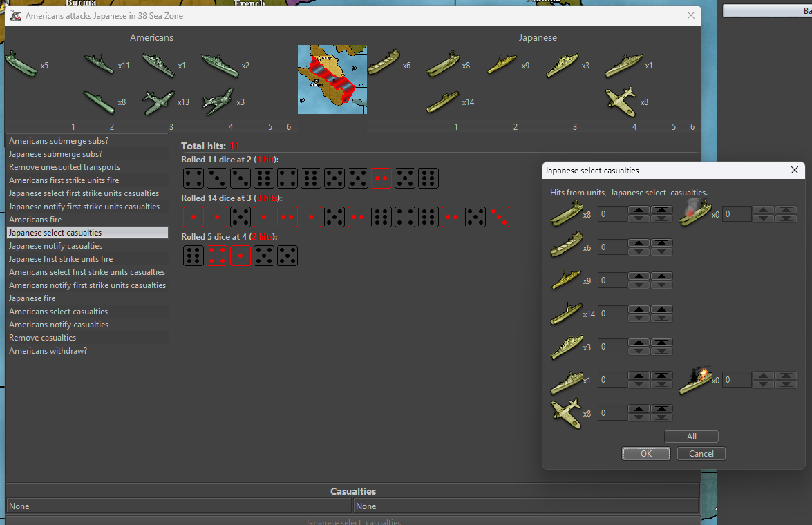Set submarine x14 casualties to maximum
Image resolution: width=812 pixels, height=525 pixels.
pyautogui.click(x=662, y=309)
